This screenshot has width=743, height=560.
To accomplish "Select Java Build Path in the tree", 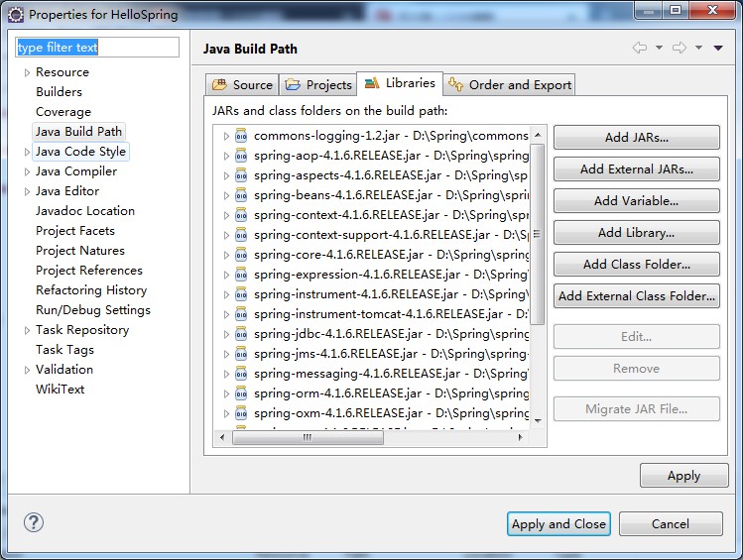I will pos(78,132).
